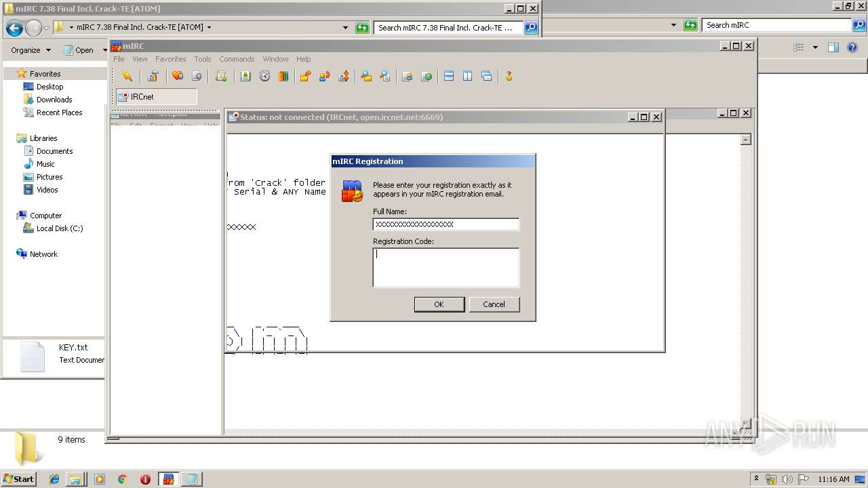Open address history dropdown in front Explorer window

(x=345, y=28)
